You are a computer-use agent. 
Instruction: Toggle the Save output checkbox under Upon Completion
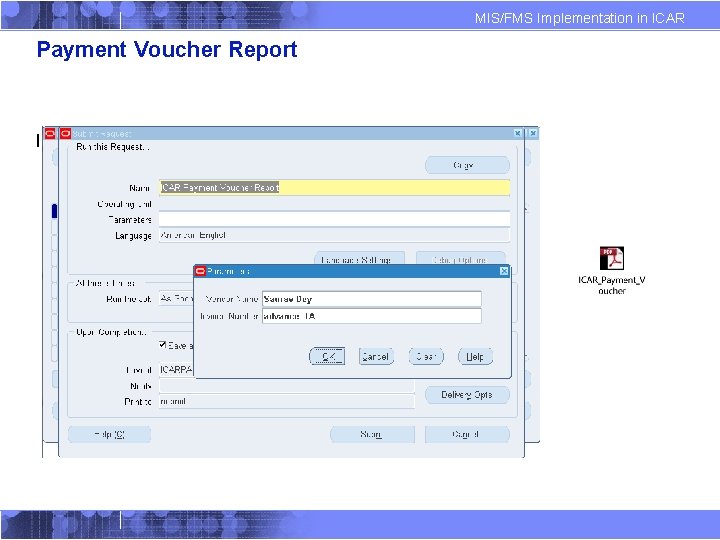pos(163,344)
